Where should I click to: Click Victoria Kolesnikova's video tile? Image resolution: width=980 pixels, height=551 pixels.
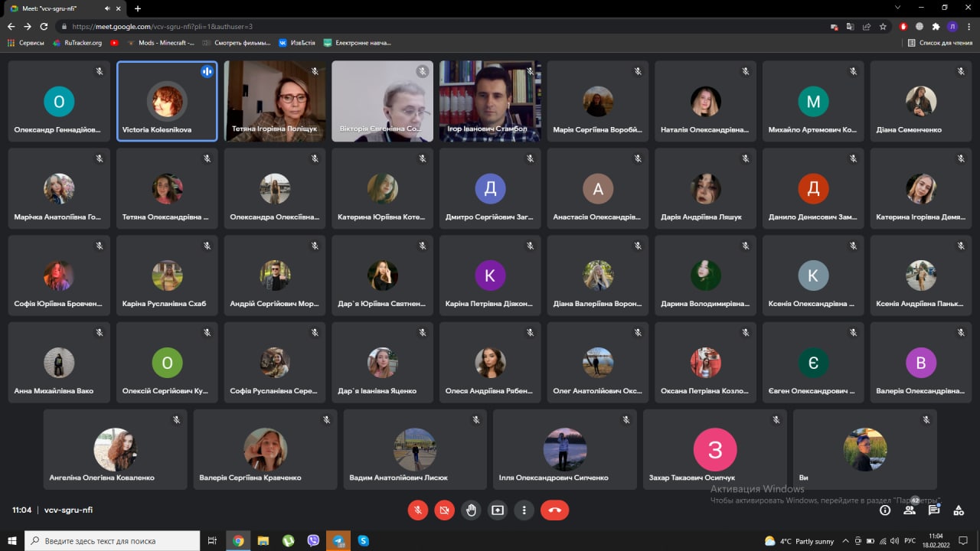[x=167, y=101]
